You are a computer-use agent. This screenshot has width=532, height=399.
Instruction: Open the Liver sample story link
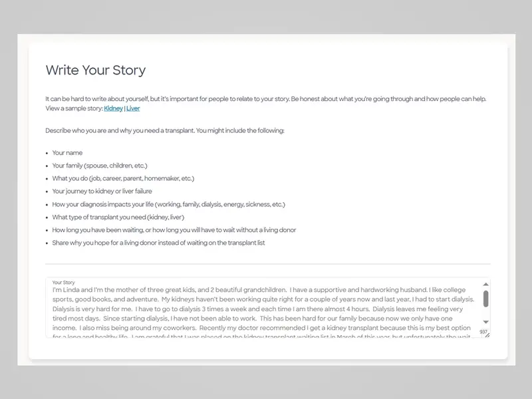(133, 108)
